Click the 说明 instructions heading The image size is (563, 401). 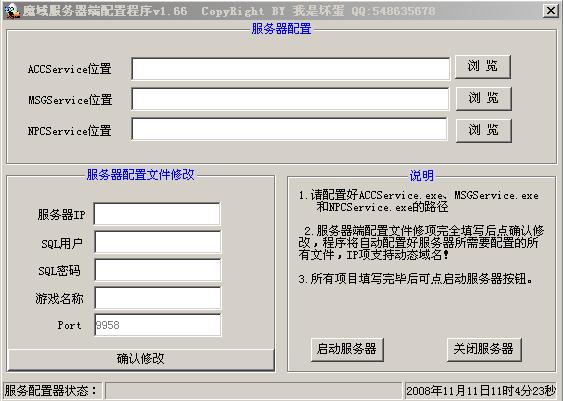point(422,176)
